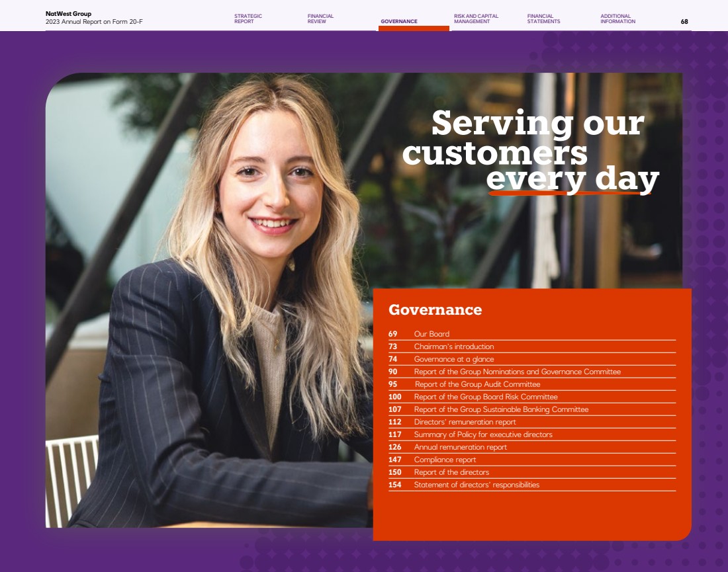The height and width of the screenshot is (572, 728).
Task: Select the Governance tab
Action: [x=399, y=21]
